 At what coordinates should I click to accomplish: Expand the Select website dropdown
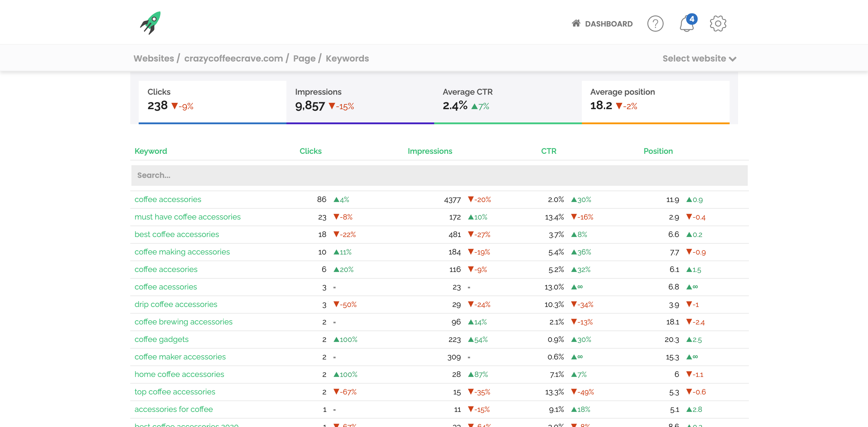point(699,59)
